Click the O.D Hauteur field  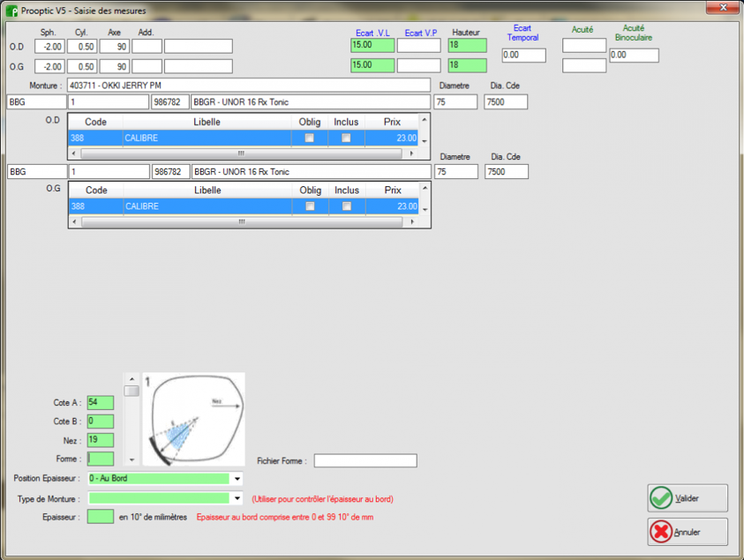pyautogui.click(x=468, y=46)
